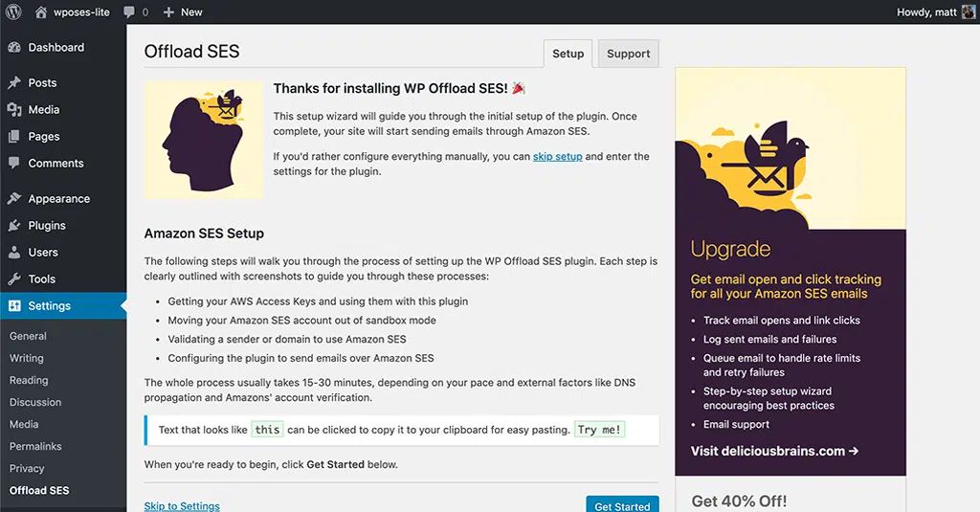Click the Appearance paintbrush icon
Screen dimensions: 980x512
click(14, 198)
